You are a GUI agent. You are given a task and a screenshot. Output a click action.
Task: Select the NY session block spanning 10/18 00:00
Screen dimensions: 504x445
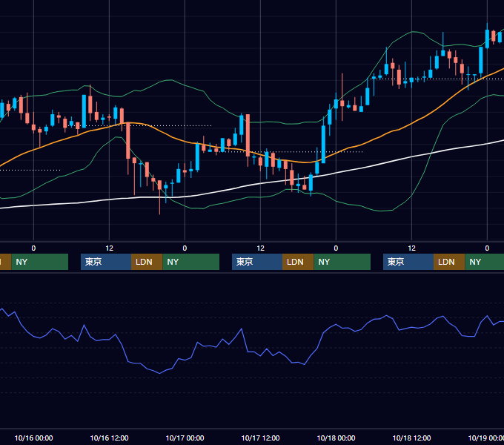342,262
